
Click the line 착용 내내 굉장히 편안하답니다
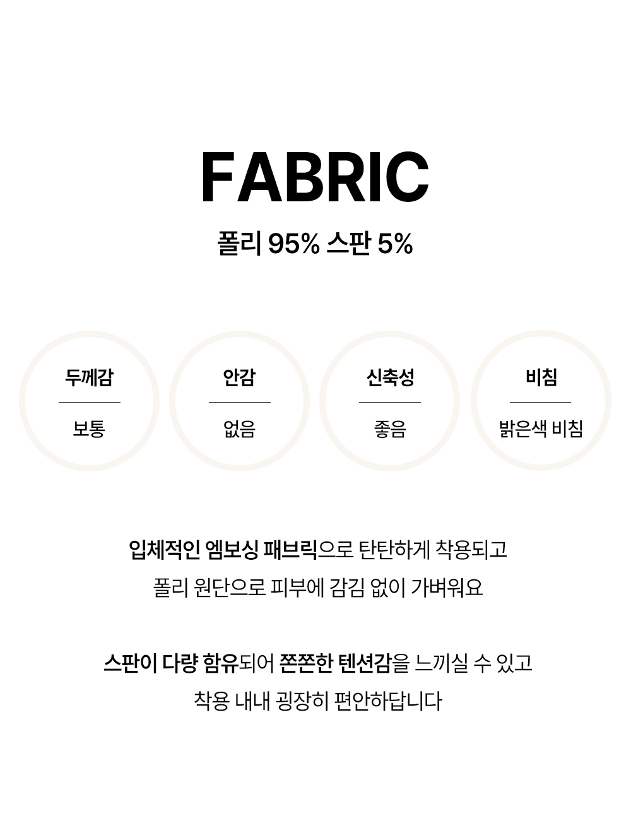click(x=318, y=701)
